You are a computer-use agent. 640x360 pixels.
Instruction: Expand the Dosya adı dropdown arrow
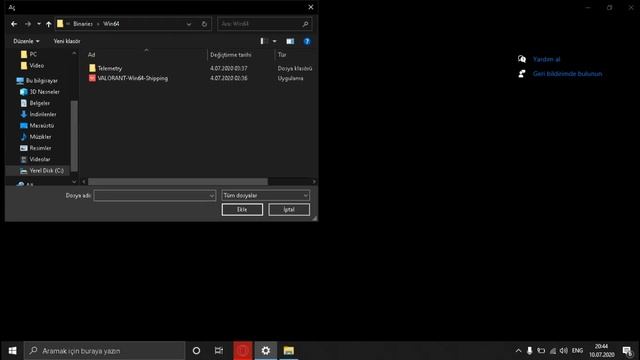[211, 196]
